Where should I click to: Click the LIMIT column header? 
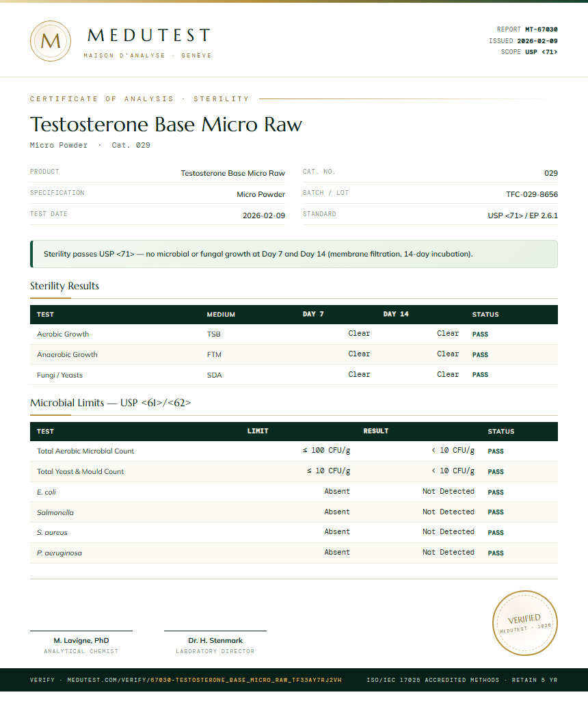[258, 431]
